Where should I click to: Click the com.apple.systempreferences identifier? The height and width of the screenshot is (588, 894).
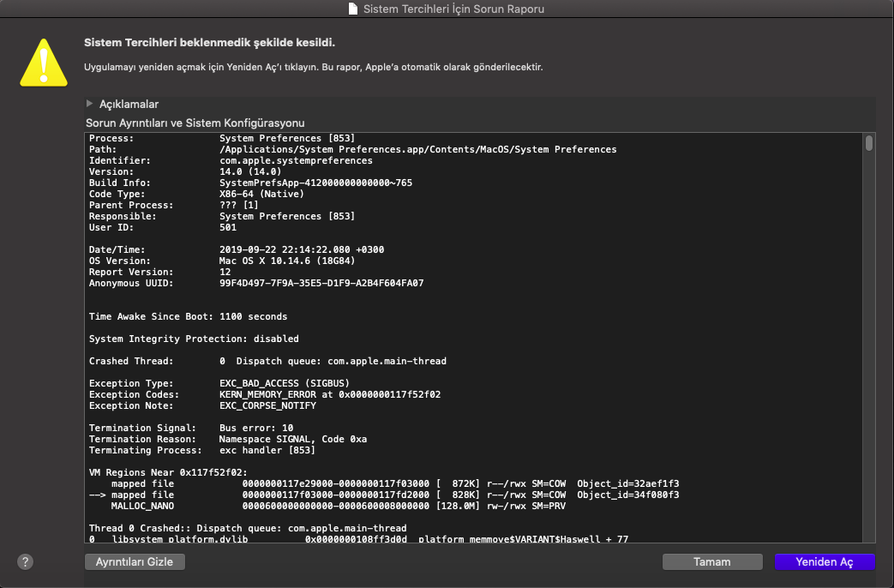click(x=296, y=160)
